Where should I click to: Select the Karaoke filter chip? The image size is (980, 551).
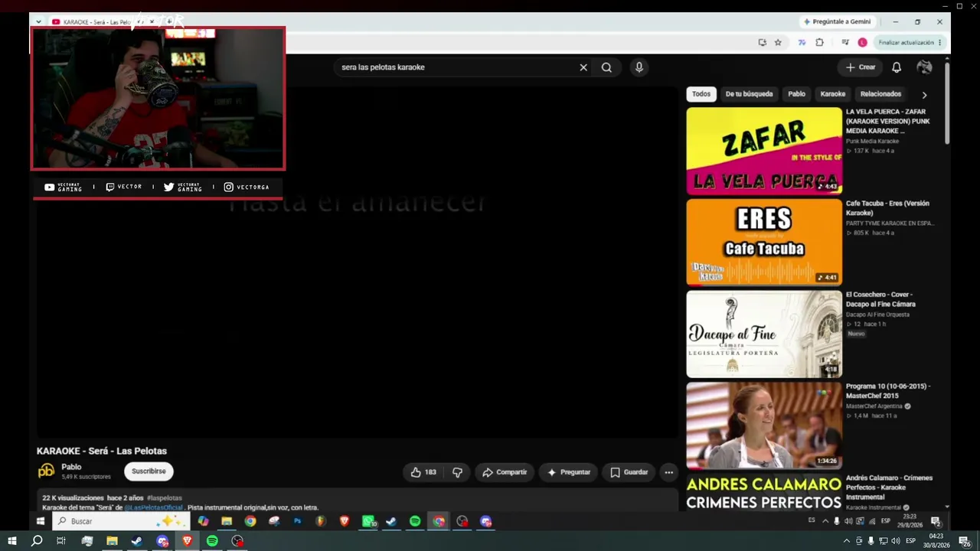click(833, 94)
